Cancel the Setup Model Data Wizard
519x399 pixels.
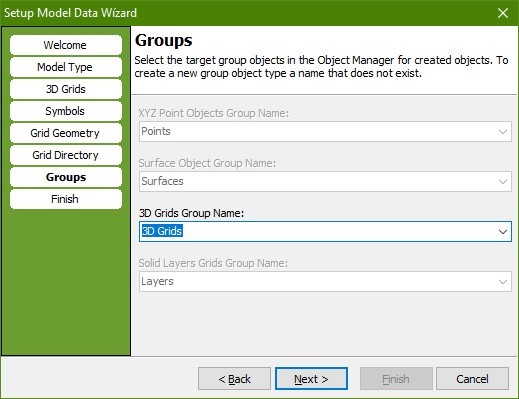click(x=472, y=379)
